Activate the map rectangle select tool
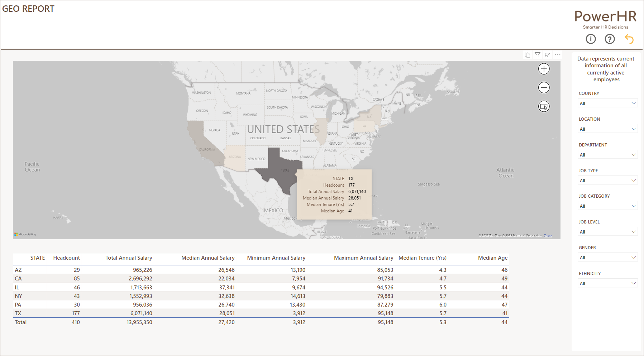The image size is (644, 356). click(544, 106)
